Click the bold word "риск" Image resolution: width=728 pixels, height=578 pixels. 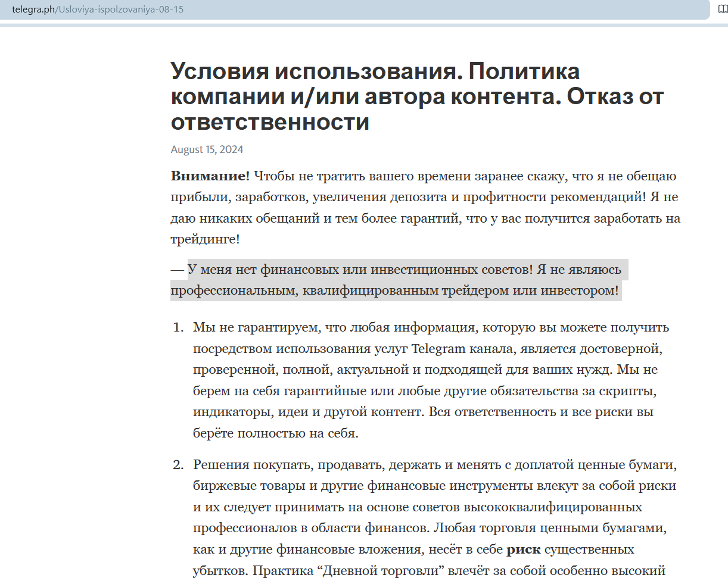(524, 549)
